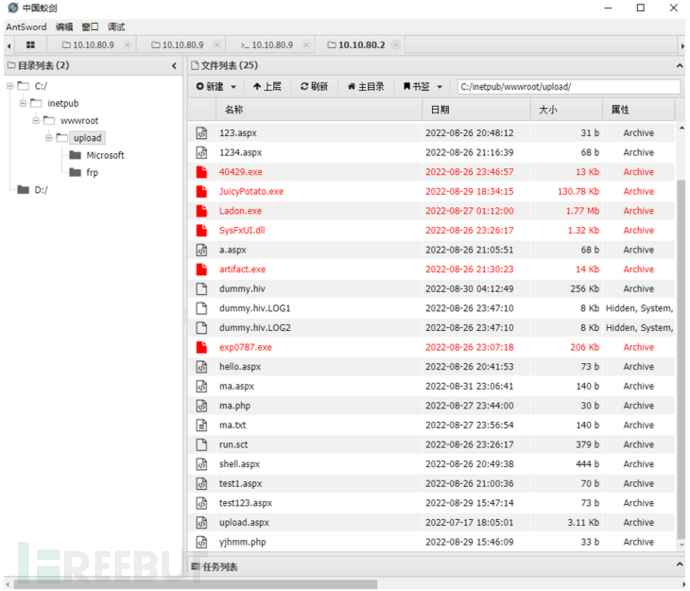
Task: Click the red icon beside JuicyPotato.exe
Action: tap(202, 191)
